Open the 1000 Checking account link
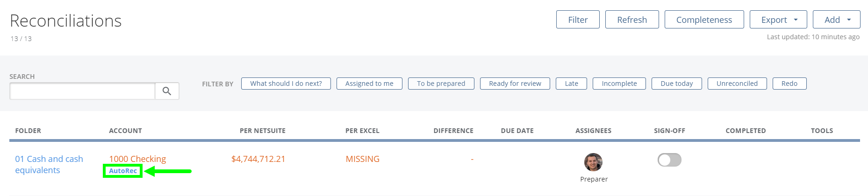This screenshot has width=868, height=196. click(137, 159)
